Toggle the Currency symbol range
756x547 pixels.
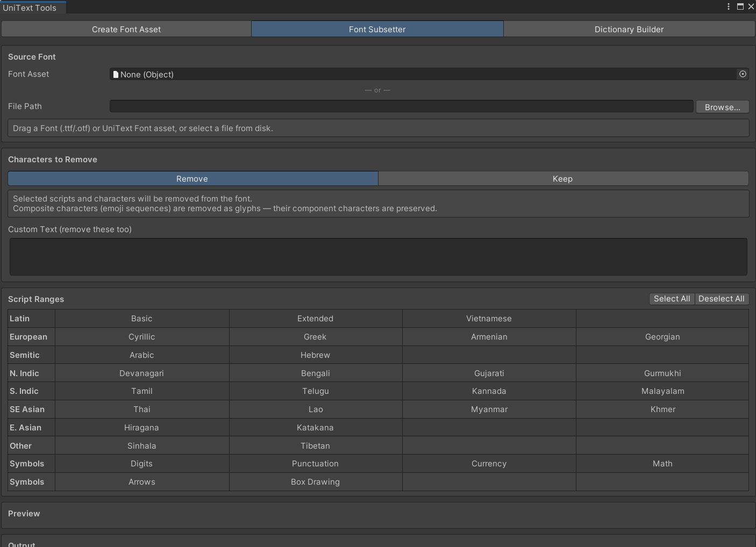coord(489,464)
